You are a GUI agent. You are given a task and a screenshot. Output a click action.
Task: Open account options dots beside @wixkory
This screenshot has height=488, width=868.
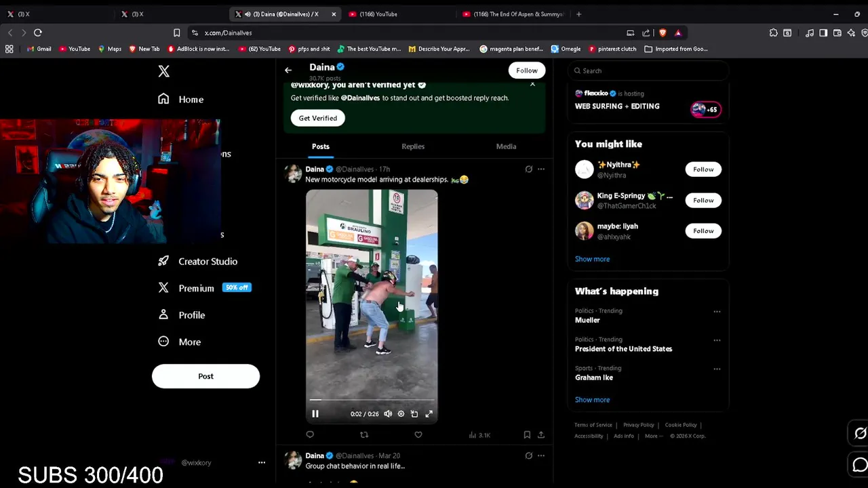pos(262,462)
